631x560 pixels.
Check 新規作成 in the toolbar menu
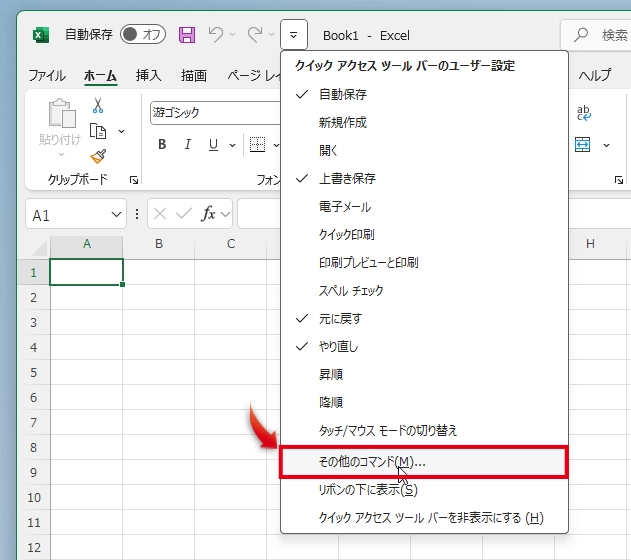point(424,122)
